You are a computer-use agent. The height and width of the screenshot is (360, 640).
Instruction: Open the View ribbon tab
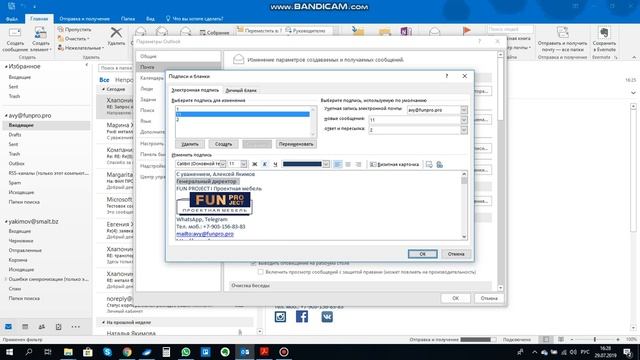coord(150,19)
